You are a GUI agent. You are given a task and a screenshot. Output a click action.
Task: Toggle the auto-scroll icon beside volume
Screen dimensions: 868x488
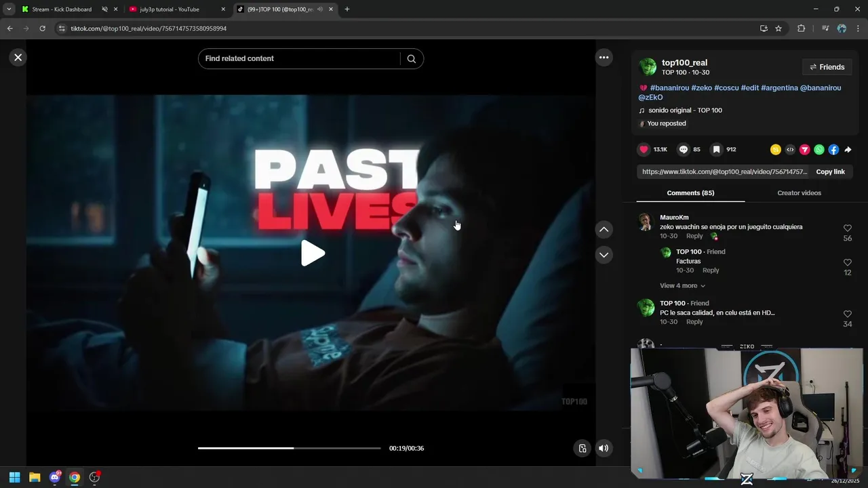[x=583, y=448]
